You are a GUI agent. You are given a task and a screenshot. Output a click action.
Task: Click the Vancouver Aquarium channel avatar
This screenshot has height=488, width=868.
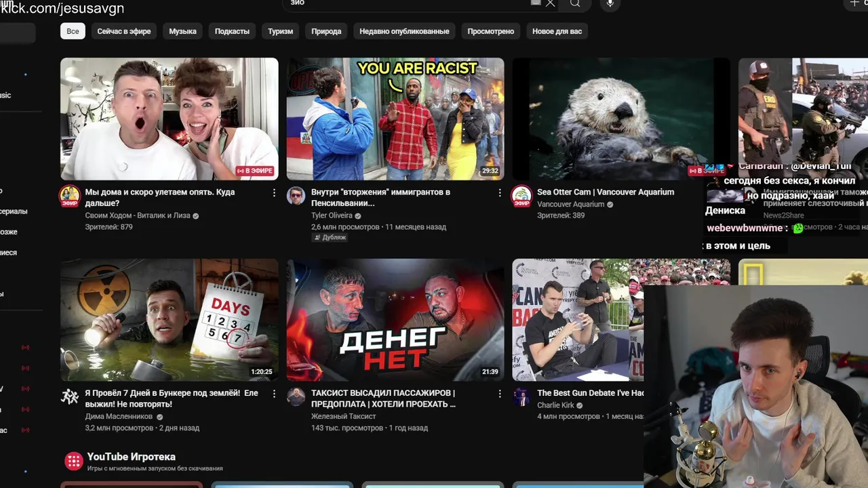(x=521, y=196)
